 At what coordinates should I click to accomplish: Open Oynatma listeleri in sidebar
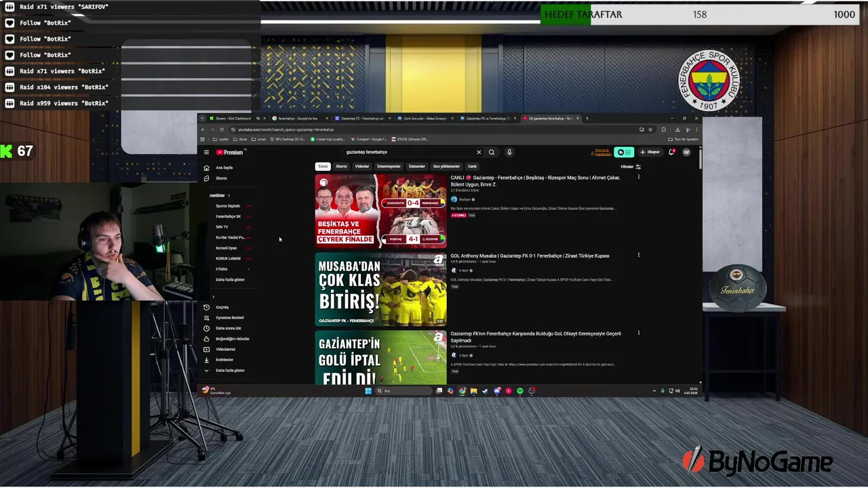[229, 317]
